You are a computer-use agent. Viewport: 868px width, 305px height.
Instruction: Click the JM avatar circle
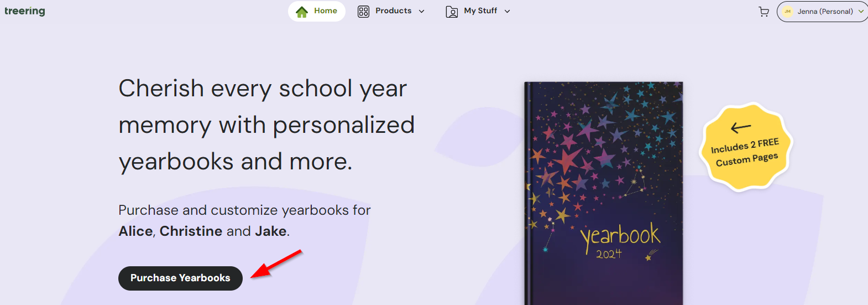pos(788,12)
